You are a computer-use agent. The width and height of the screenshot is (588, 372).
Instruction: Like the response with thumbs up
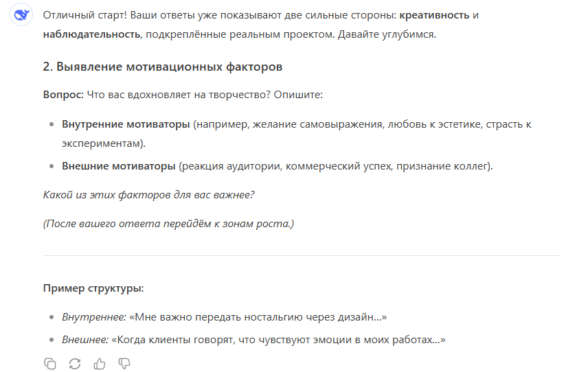(100, 364)
